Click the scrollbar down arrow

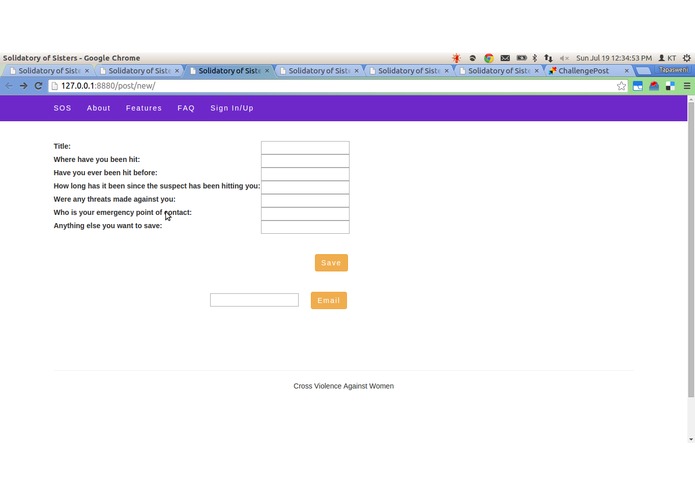coord(691,439)
